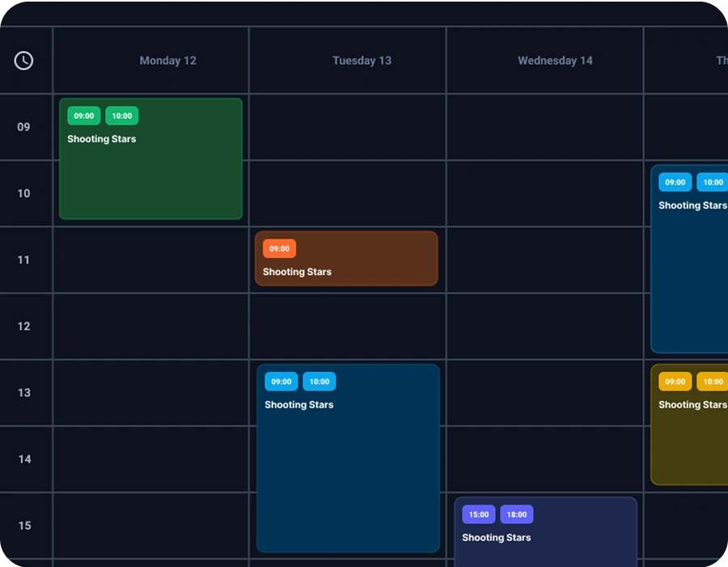Select the 12 hour row label

(x=23, y=327)
